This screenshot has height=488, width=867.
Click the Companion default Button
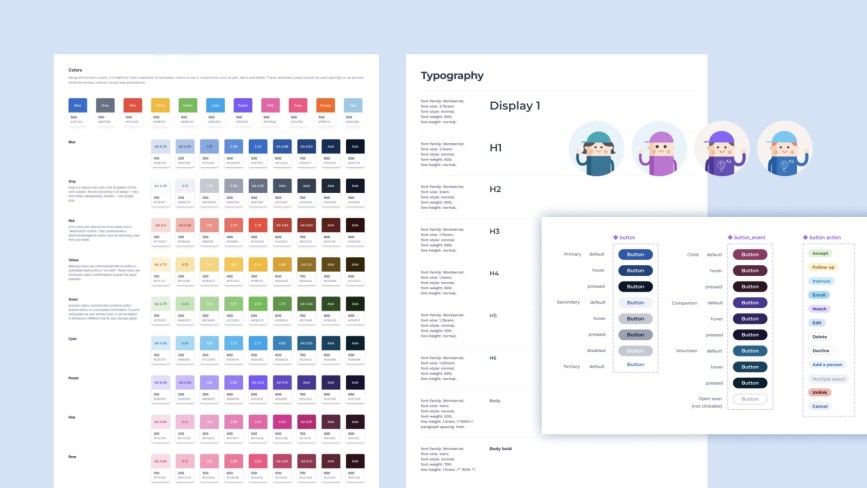750,302
